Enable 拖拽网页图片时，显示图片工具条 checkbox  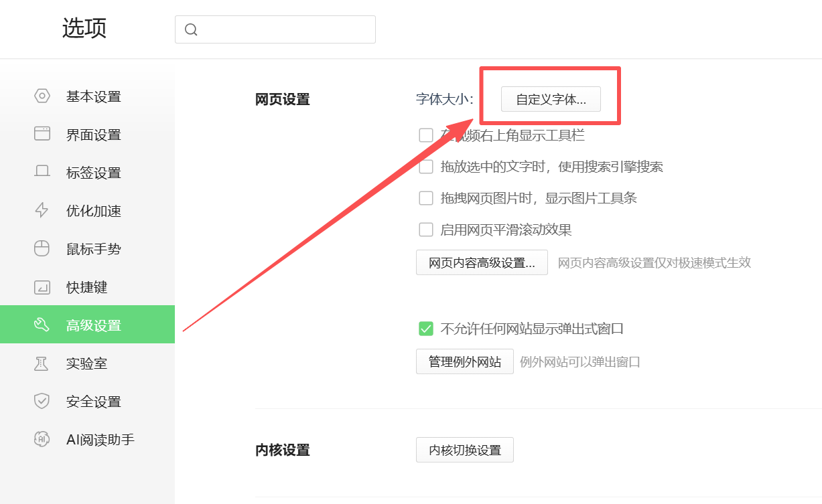point(426,198)
